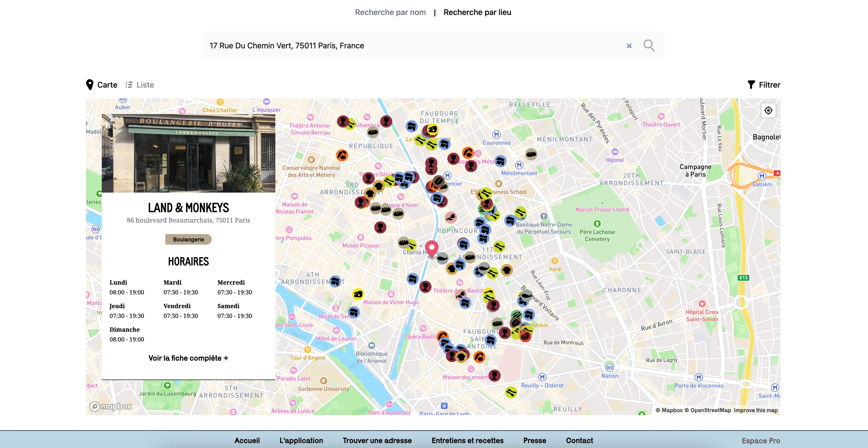Select wine glass marker near Maison des ensembles

point(494,375)
